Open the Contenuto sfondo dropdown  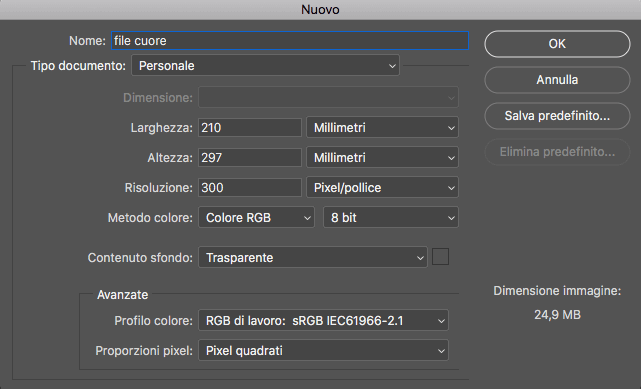point(313,257)
